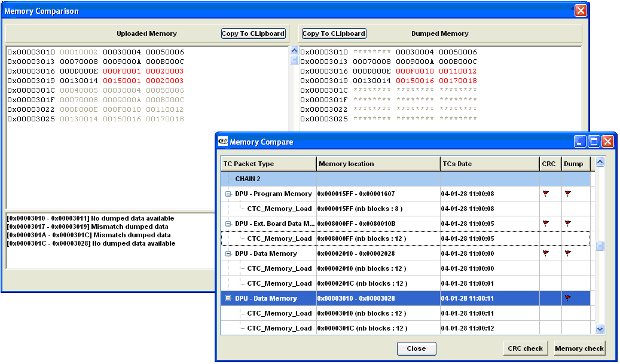The image size is (620, 364).
Task: Collapse DPU - Ext. Board Data Memory node
Action: coord(228,224)
